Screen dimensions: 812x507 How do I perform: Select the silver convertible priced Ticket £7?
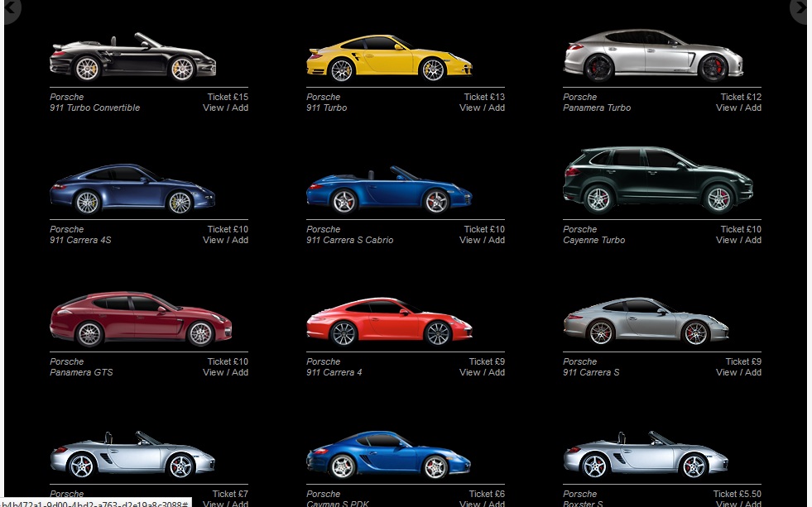click(132, 455)
